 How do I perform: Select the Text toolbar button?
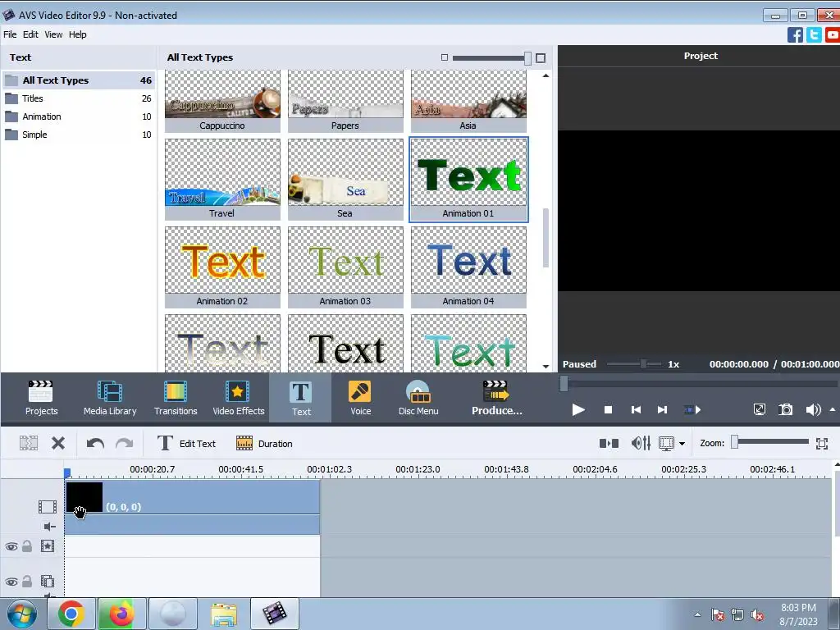[x=300, y=398]
